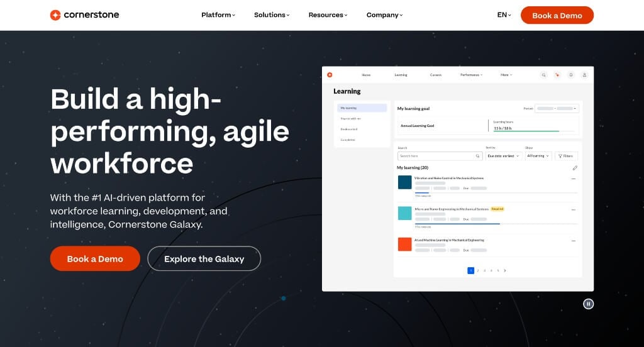Open the Due date: earliest sort dropdown

tap(504, 156)
